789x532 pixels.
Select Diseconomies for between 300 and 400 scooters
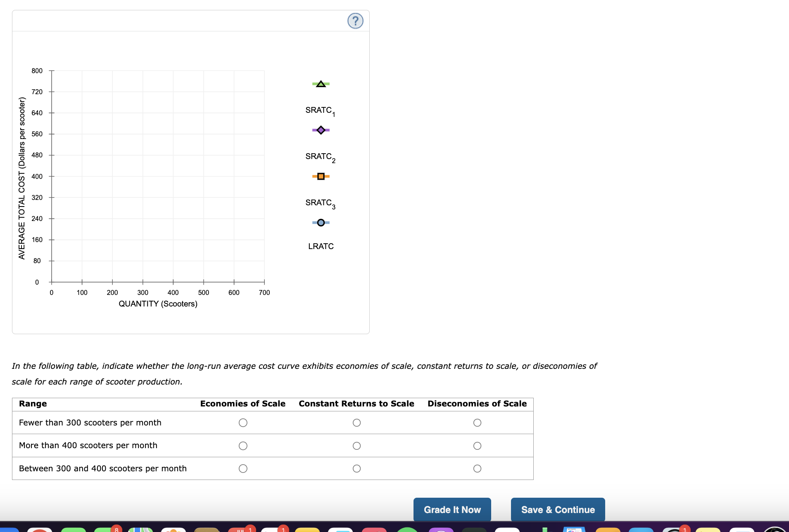477,468
